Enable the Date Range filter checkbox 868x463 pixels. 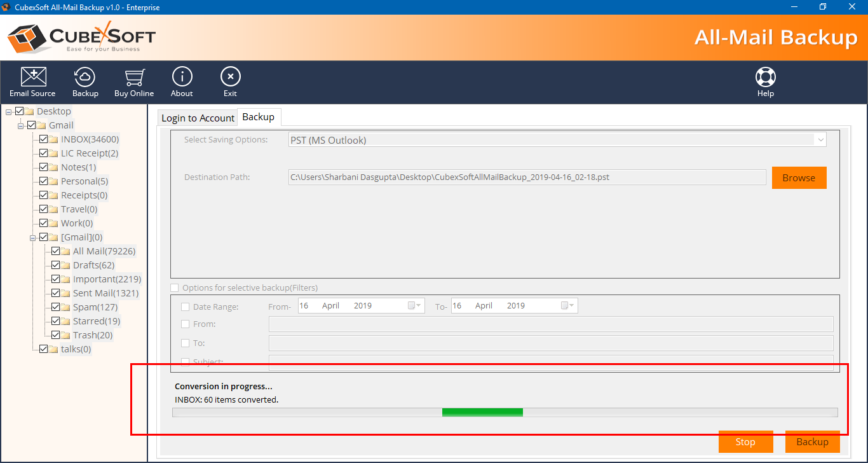[x=186, y=307]
